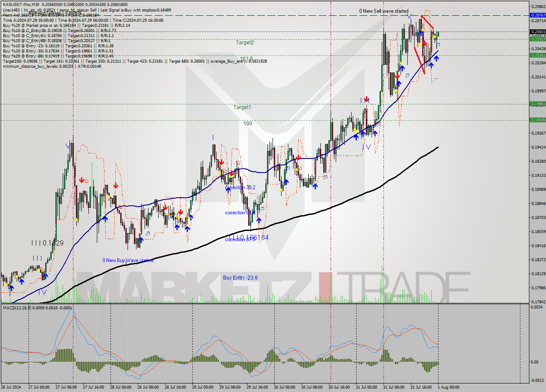Click the 'minimum_distance_buy_levels' text line
The width and height of the screenshot is (546, 392).
point(52,66)
